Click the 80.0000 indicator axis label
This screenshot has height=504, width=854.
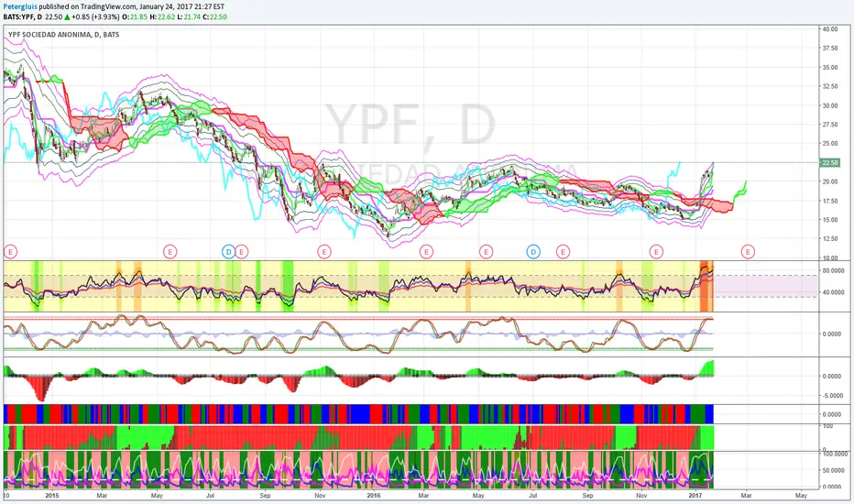click(x=832, y=271)
